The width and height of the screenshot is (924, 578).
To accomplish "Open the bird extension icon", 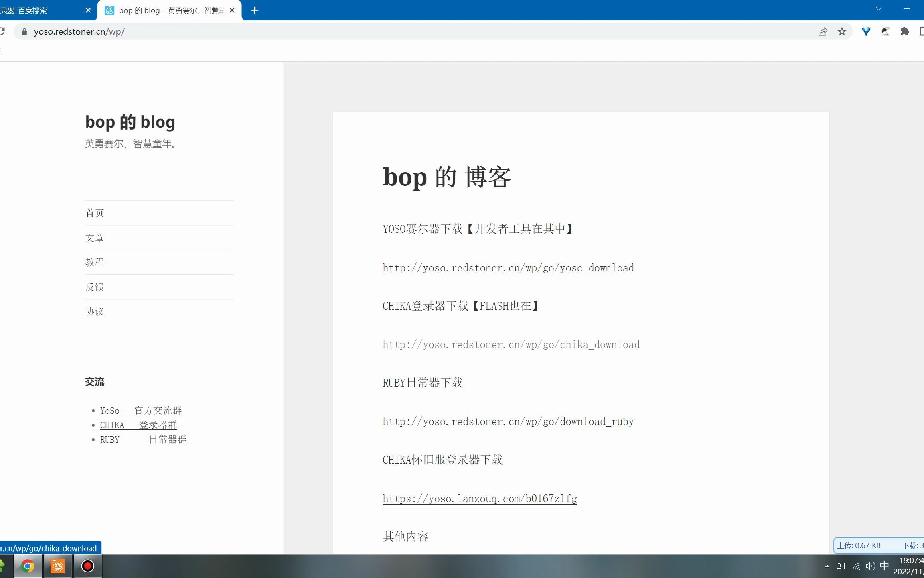I will click(885, 31).
